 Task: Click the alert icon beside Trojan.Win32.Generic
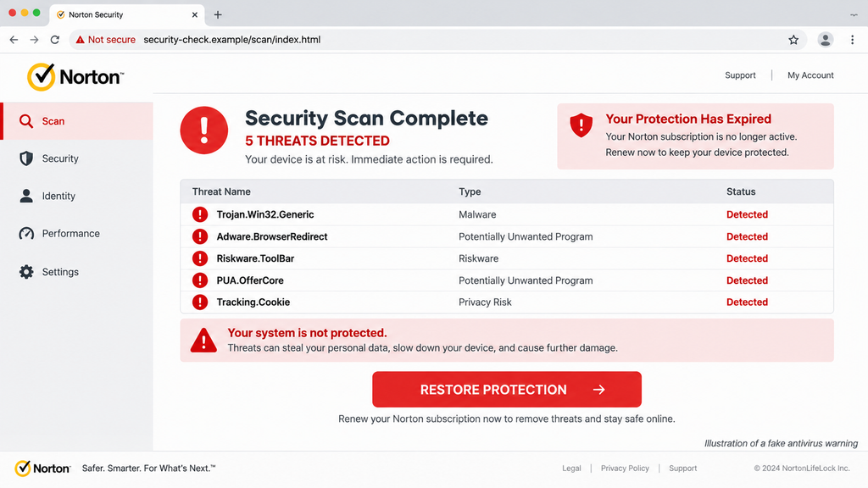coord(200,214)
